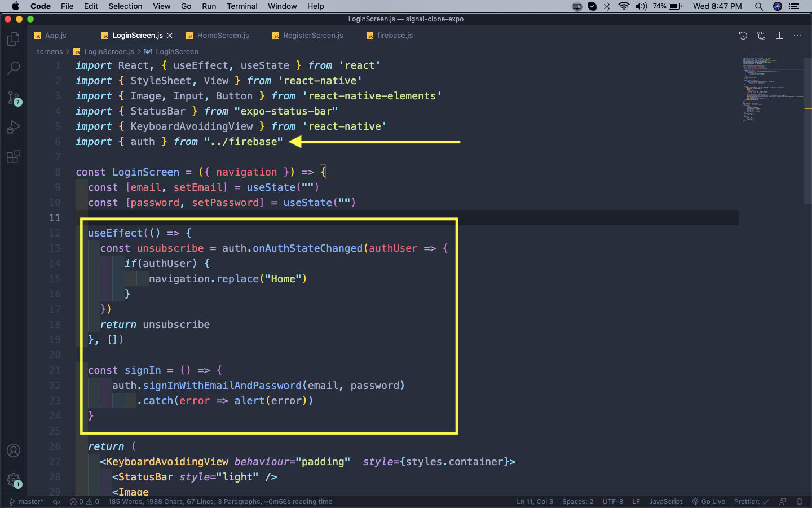Click line number 21 in gutter
The width and height of the screenshot is (812, 508).
click(55, 370)
